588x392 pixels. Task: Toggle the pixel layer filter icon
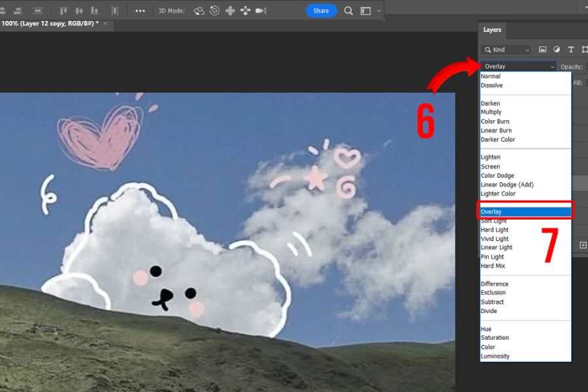click(x=542, y=50)
